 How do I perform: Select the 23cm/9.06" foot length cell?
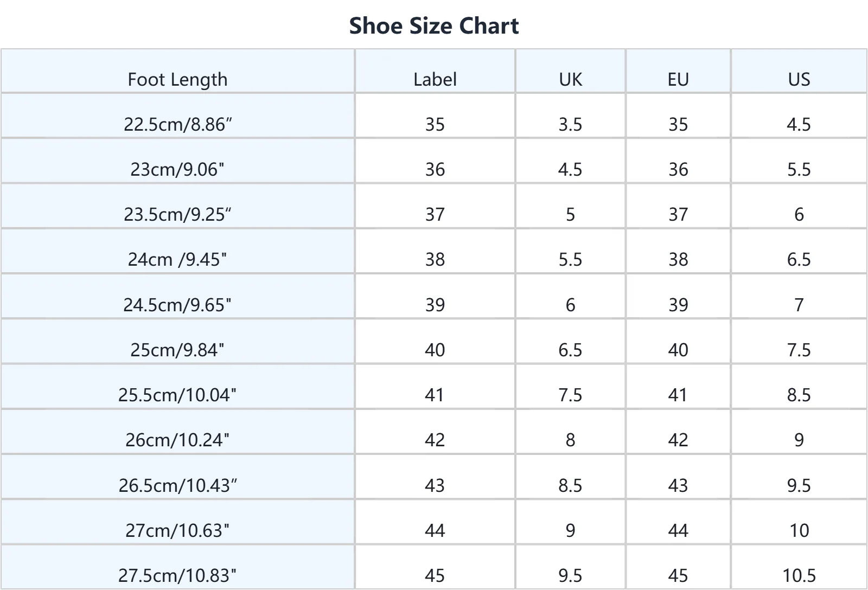(177, 169)
